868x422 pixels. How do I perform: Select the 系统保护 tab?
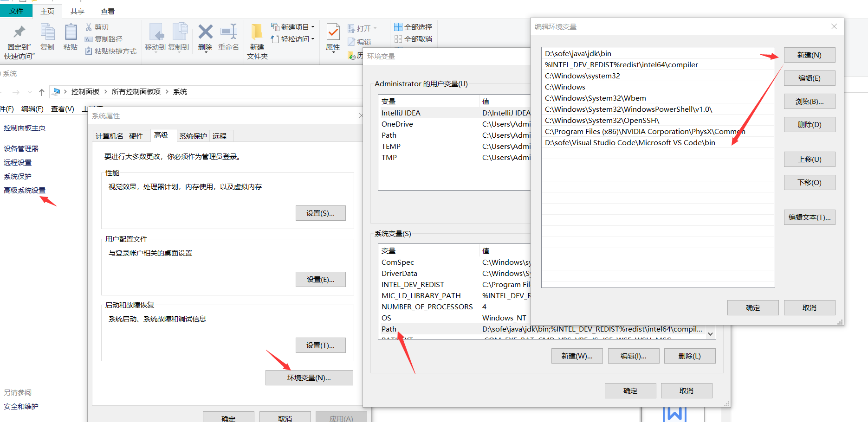coord(193,136)
